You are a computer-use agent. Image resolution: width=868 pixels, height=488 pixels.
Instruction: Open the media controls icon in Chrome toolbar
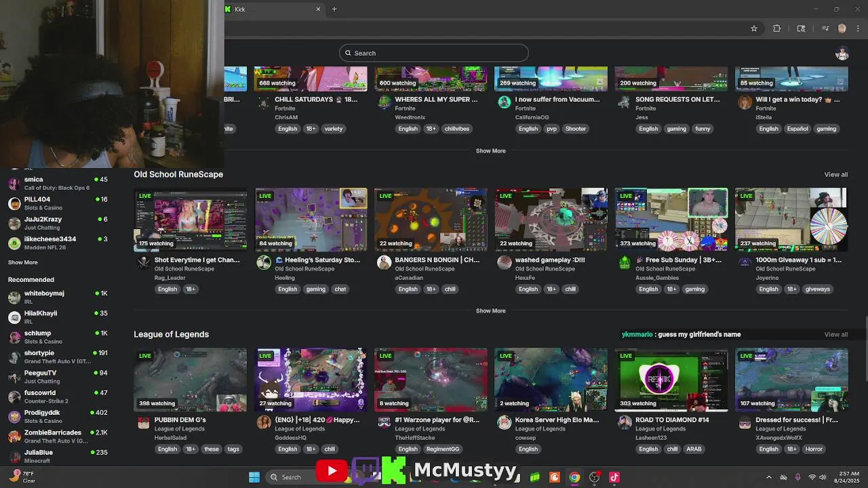825,28
